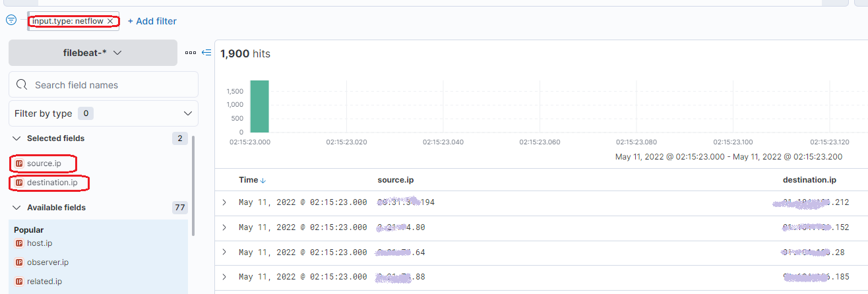868x294 pixels.
Task: Select observer.ip in Popular fields
Action: tap(47, 262)
